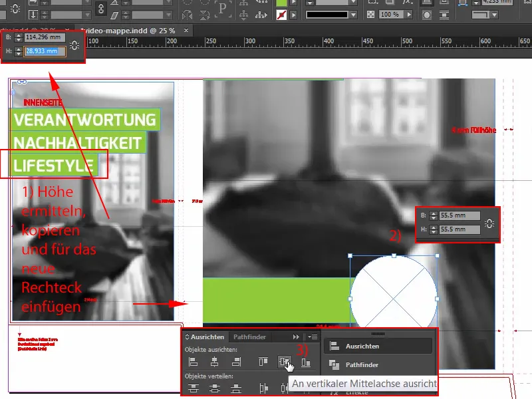Collapse the Ausrichten panel with double arrows
This screenshot has height=399, width=532.
296,337
